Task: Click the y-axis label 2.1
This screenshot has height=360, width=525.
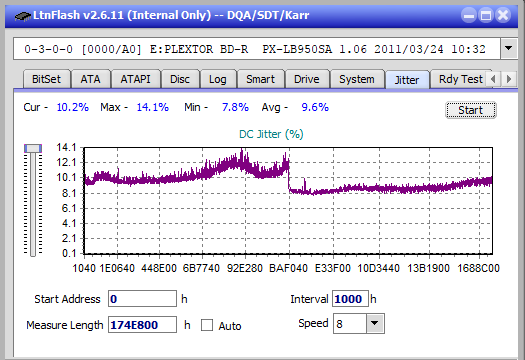Action: (69, 238)
